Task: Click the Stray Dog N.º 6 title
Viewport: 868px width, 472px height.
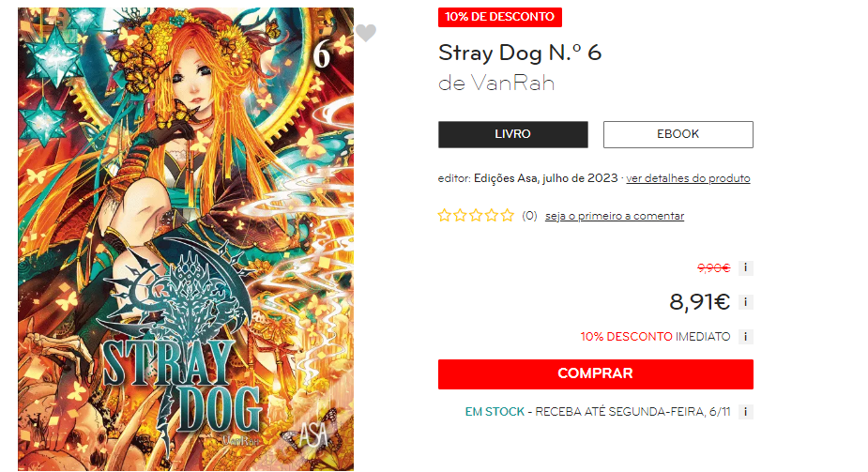Action: (519, 53)
